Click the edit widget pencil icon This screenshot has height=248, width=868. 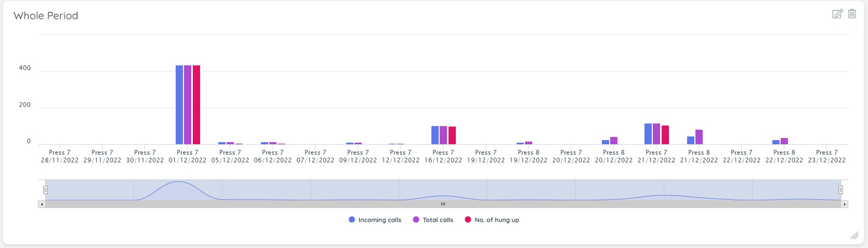(837, 14)
